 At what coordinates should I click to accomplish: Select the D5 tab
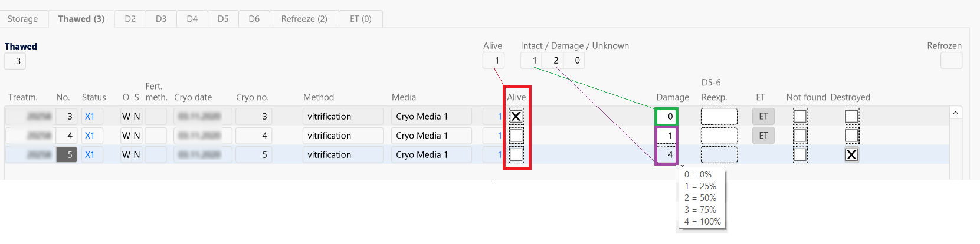pyautogui.click(x=223, y=19)
